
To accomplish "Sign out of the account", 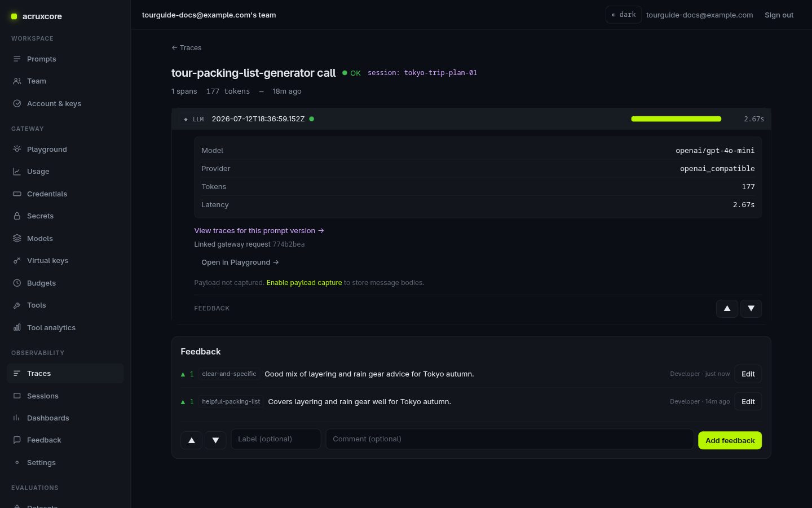I will (779, 15).
